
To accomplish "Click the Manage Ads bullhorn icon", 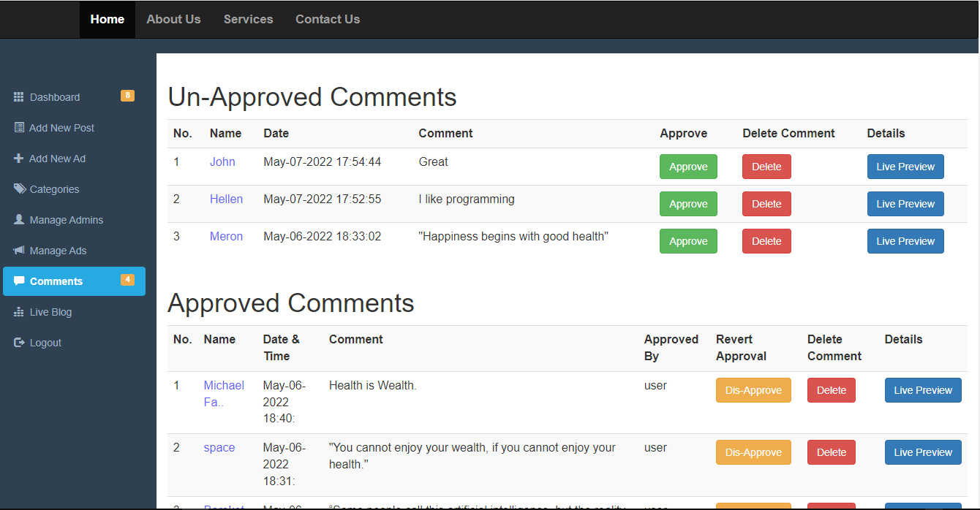I will tap(19, 251).
